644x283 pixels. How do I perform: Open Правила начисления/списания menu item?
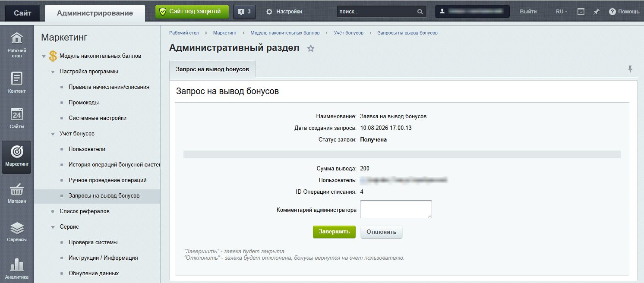109,87
